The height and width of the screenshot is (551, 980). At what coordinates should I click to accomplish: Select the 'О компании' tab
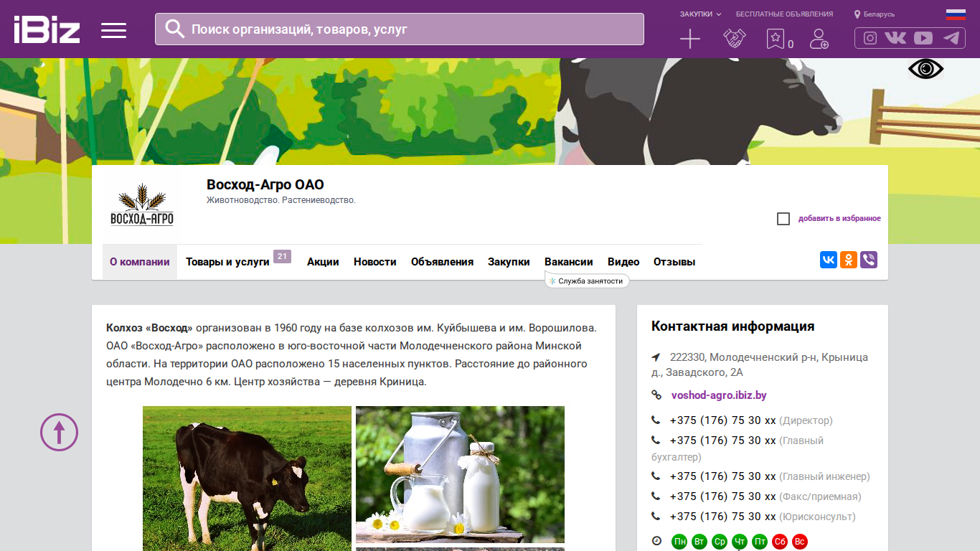(x=140, y=262)
